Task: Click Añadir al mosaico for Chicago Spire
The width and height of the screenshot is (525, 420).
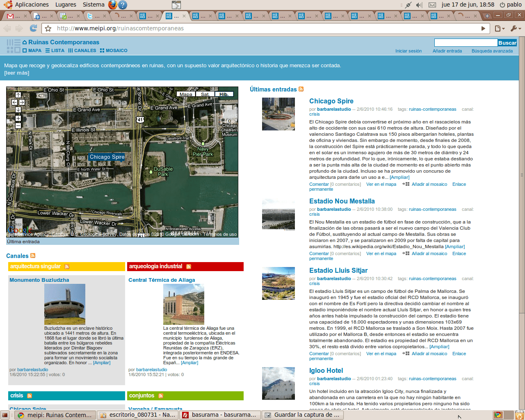Action: pyautogui.click(x=429, y=184)
